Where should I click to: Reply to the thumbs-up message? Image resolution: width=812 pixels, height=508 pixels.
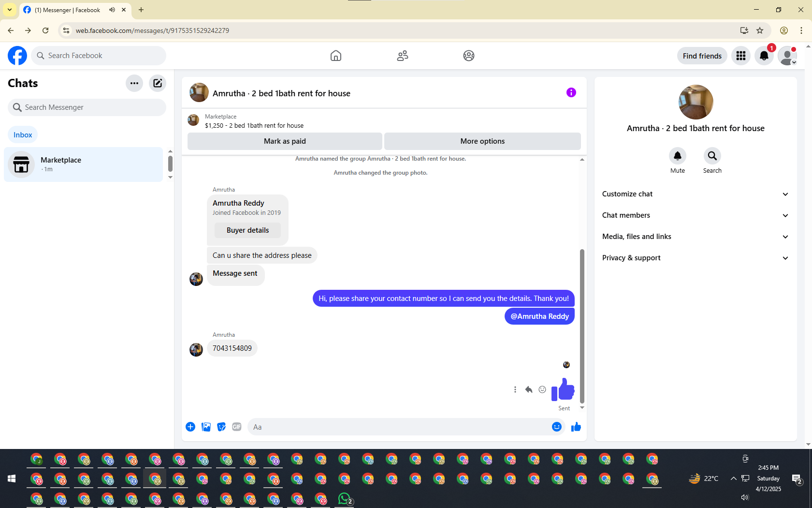(x=529, y=389)
